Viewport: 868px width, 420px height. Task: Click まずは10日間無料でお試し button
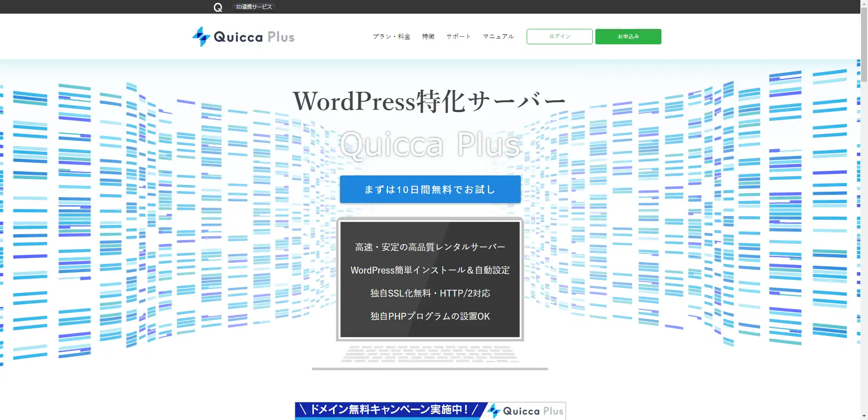(430, 189)
